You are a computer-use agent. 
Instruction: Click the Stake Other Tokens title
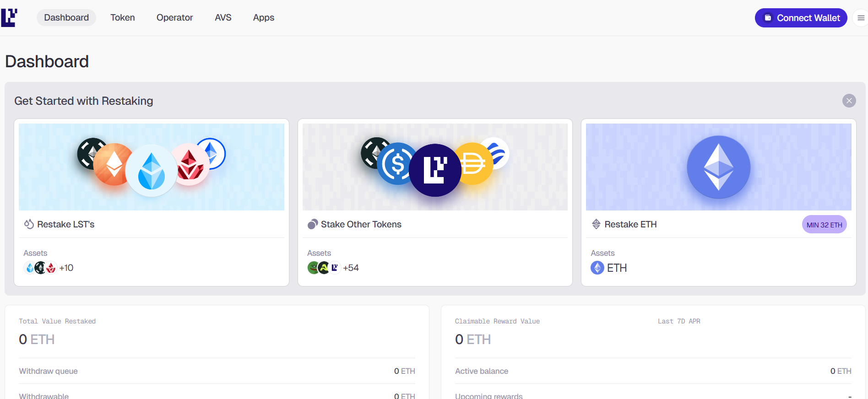click(x=361, y=224)
